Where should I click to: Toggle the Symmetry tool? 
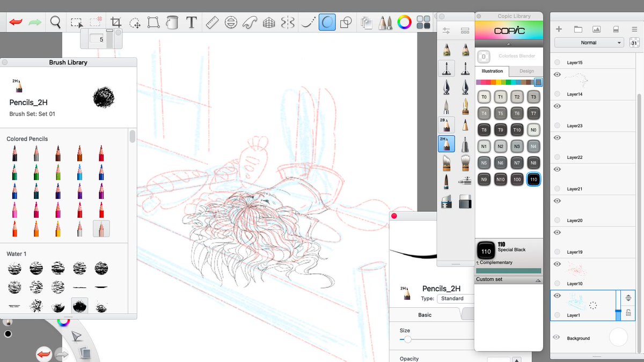tap(288, 22)
